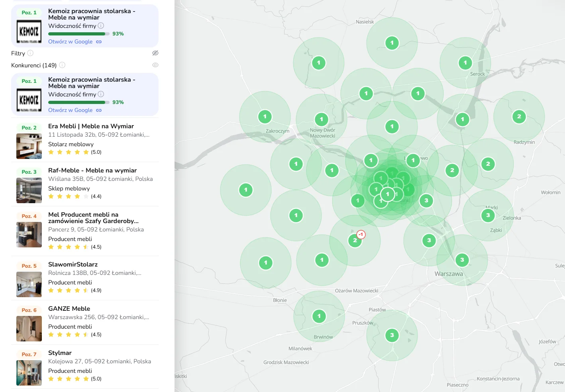Click the KEMOIZ logo in the card under Konkurenci

click(29, 100)
